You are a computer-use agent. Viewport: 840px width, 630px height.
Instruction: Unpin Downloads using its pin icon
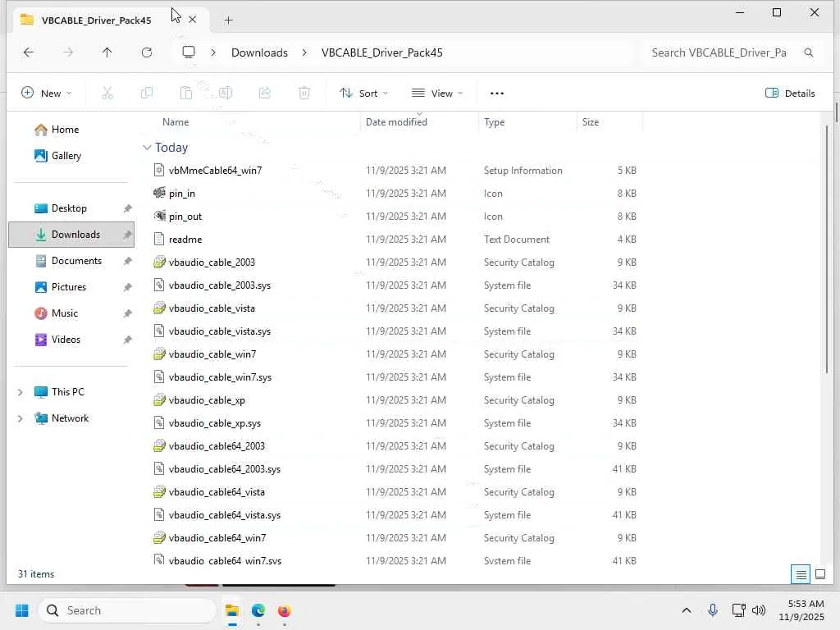pyautogui.click(x=127, y=235)
